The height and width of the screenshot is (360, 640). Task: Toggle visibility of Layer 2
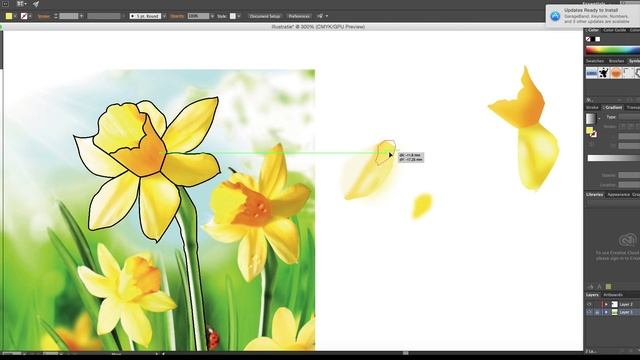tap(589, 304)
